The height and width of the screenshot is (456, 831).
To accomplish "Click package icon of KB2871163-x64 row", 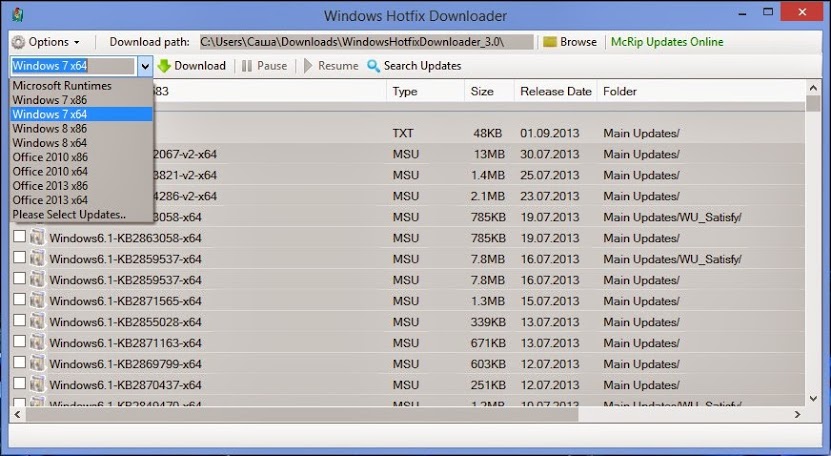I will (37, 342).
